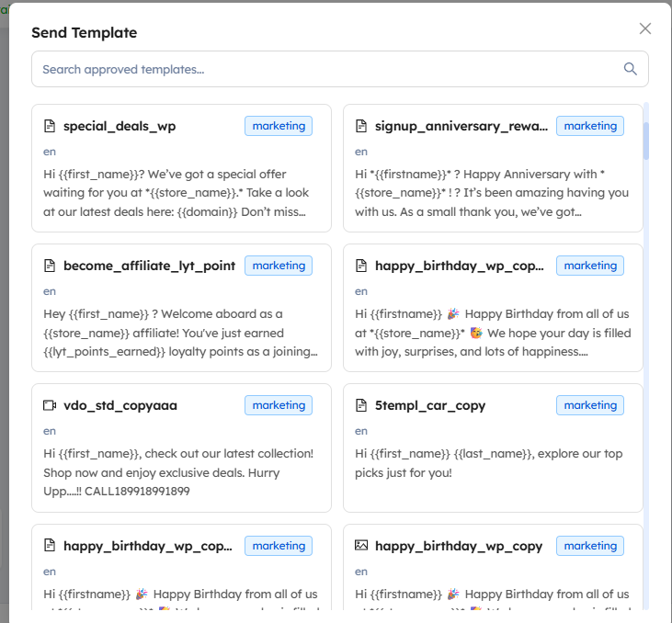Click the marketing badge on special_deals_wp
The image size is (672, 623).
point(279,126)
